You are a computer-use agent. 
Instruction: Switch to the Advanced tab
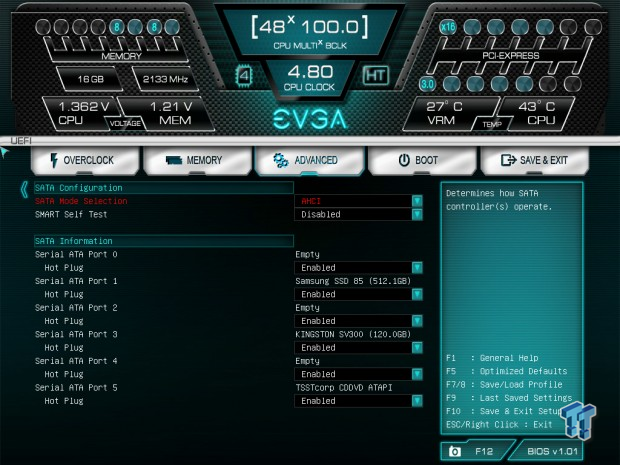[x=310, y=161]
